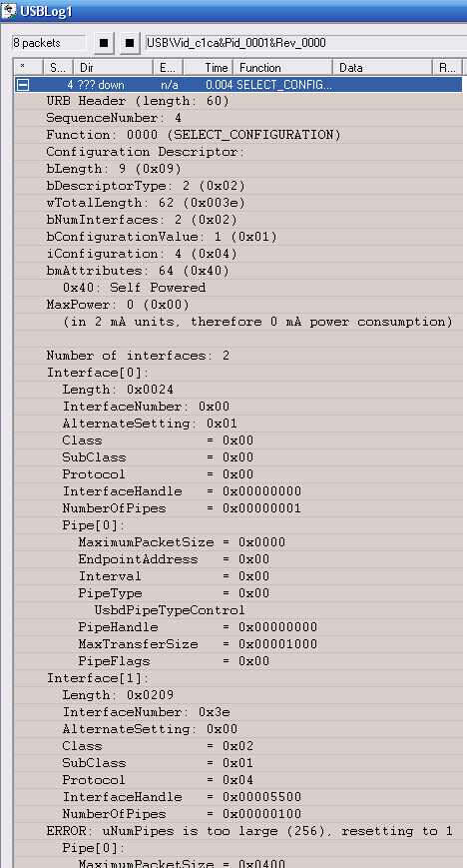
Task: Sort by the S... sequence column header
Action: (x=58, y=68)
